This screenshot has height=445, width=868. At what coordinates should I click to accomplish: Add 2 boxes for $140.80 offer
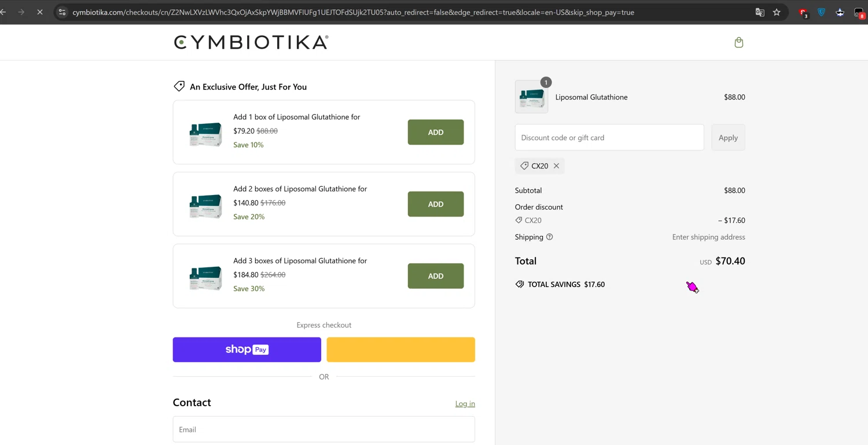[x=436, y=204]
